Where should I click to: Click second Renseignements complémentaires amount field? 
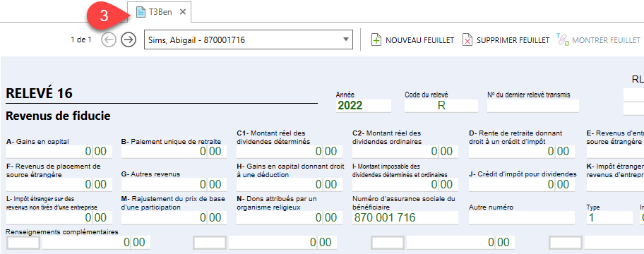click(282, 243)
